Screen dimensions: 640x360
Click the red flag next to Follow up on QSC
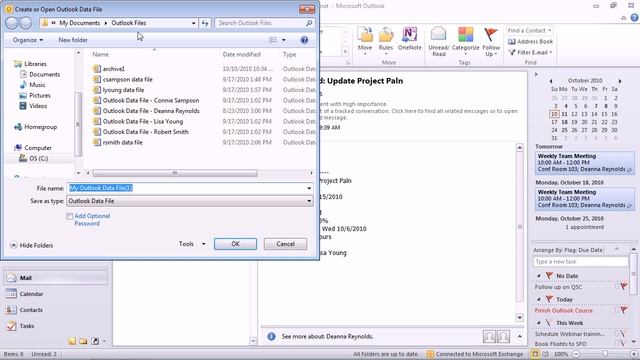click(x=624, y=287)
